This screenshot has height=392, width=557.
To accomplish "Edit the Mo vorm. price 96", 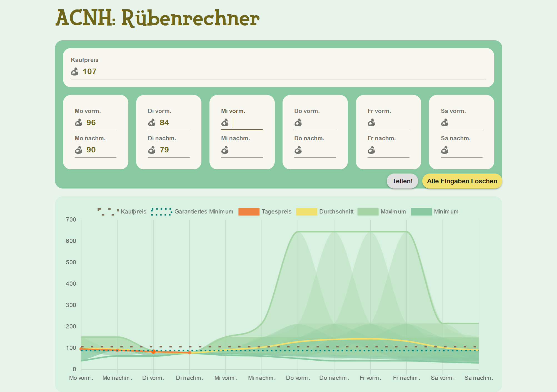I will click(101, 122).
